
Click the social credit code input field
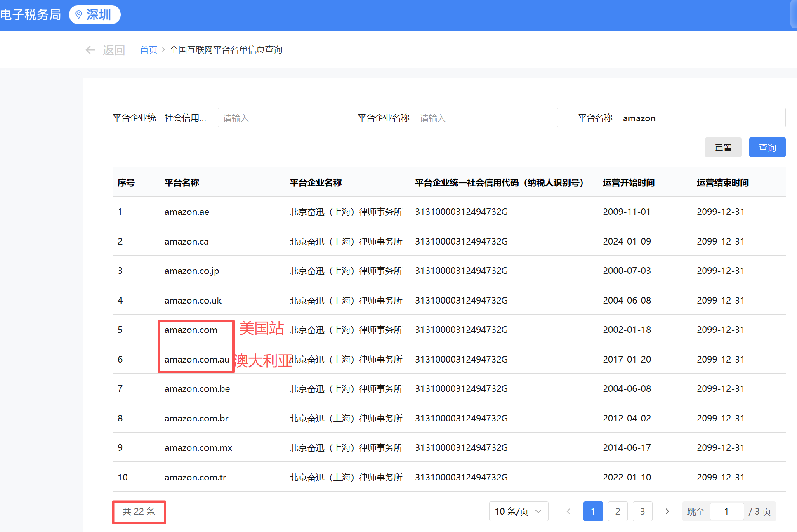pos(274,118)
